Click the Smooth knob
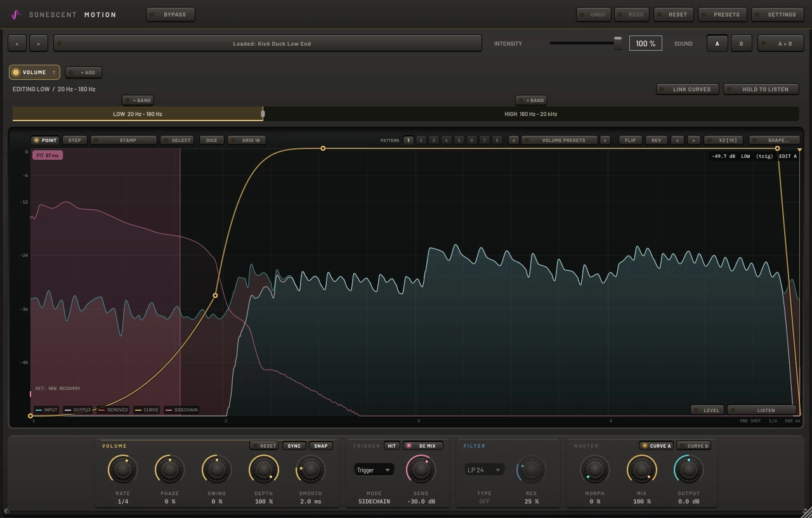 click(x=310, y=470)
